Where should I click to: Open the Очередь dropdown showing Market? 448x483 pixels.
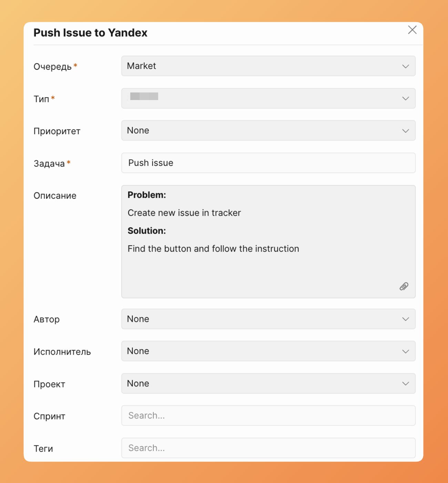point(268,66)
